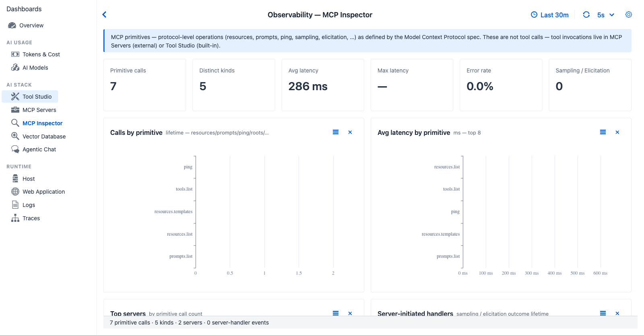Viewport: 644px width, 335px height.
Task: Click the refresh icon
Action: [x=586, y=14]
